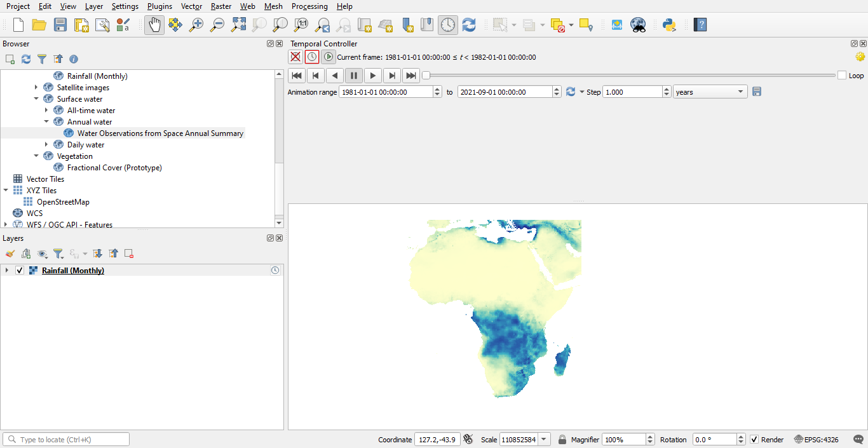Pause the temporal animation playback
Image resolution: width=868 pixels, height=448 pixels.
click(354, 75)
